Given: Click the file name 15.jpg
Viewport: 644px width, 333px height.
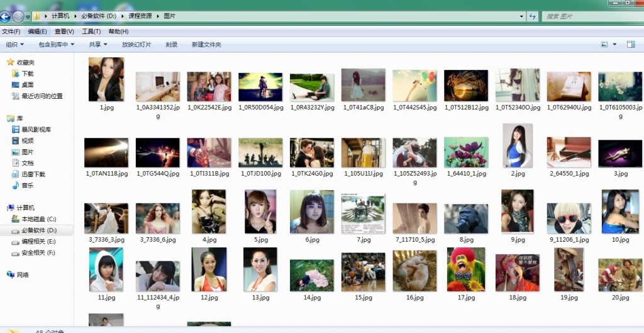Looking at the screenshot, I should tap(364, 298).
